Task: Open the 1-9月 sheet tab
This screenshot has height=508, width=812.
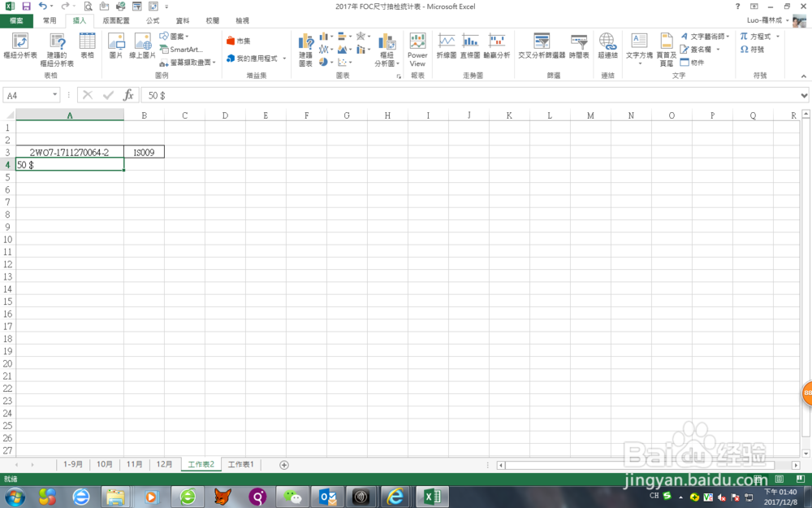Action: point(73,464)
